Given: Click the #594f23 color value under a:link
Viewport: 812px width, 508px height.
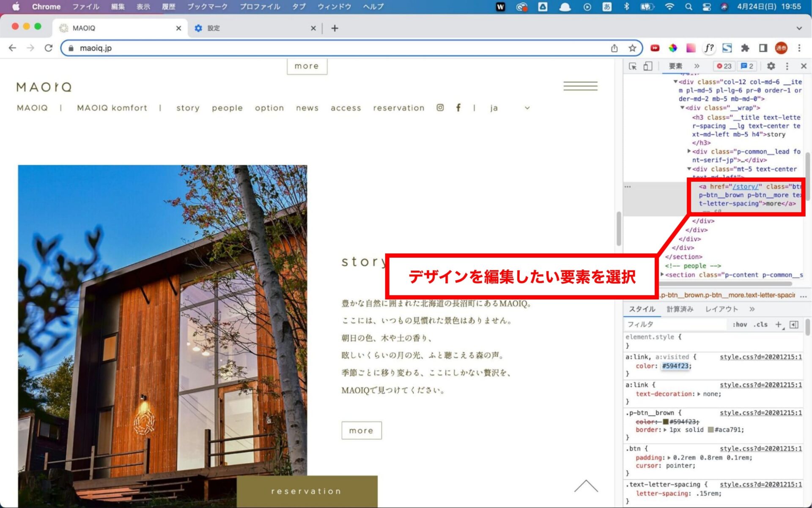Looking at the screenshot, I should [675, 366].
